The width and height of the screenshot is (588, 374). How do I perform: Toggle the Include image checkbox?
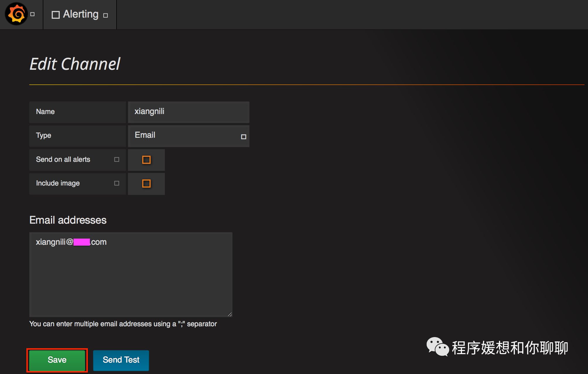pos(146,183)
